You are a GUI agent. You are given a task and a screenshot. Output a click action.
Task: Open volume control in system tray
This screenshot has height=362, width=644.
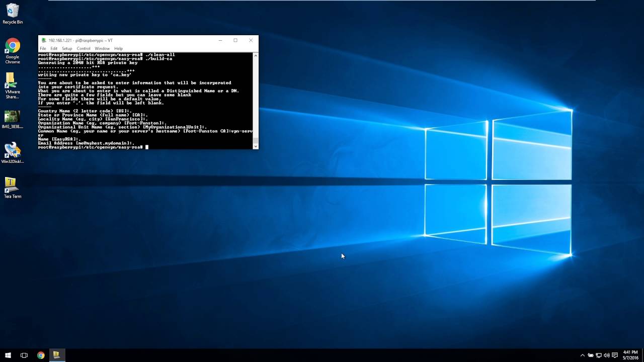[606, 355]
